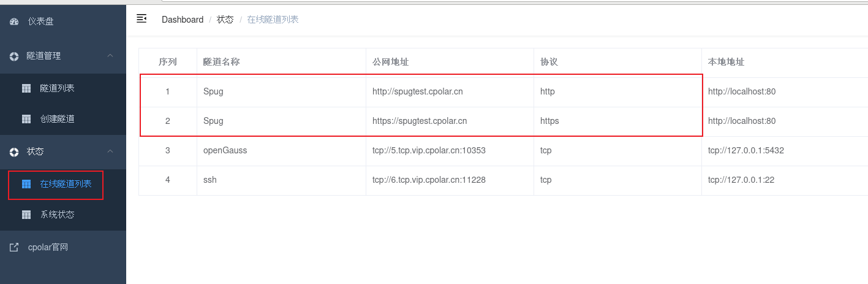Viewport: 868px width, 284px height.
Task: Go to Dashboard breadcrumb link
Action: point(183,20)
